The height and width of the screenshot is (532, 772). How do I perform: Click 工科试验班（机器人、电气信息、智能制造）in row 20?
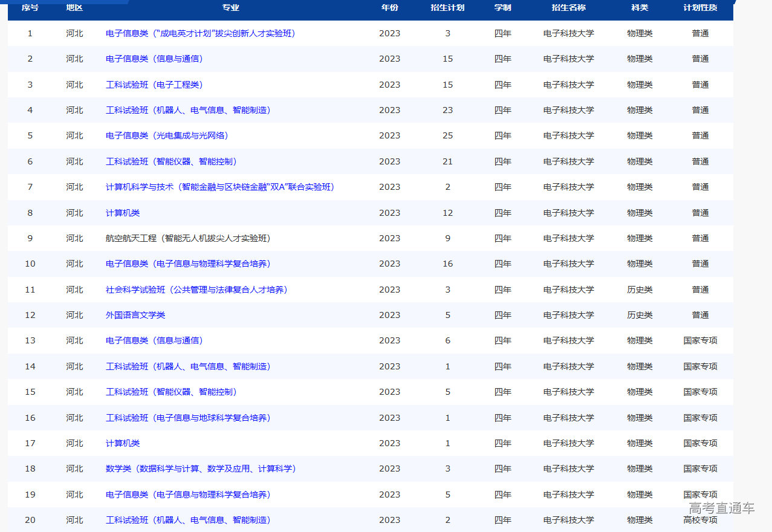[x=187, y=520]
